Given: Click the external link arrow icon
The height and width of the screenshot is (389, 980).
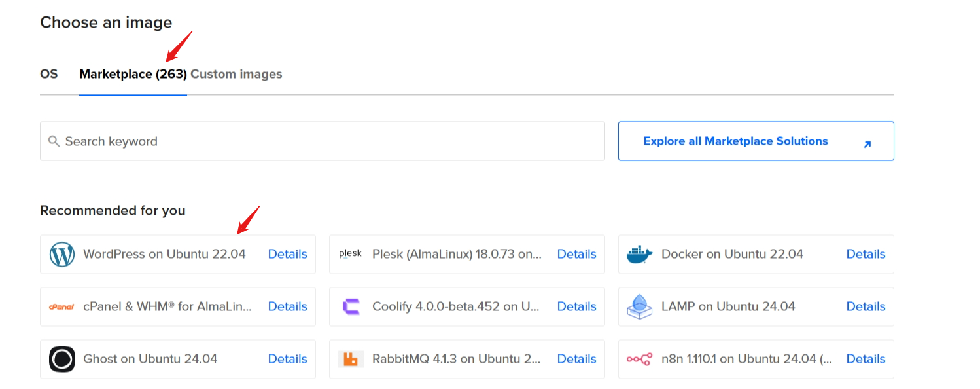Looking at the screenshot, I should point(867,144).
